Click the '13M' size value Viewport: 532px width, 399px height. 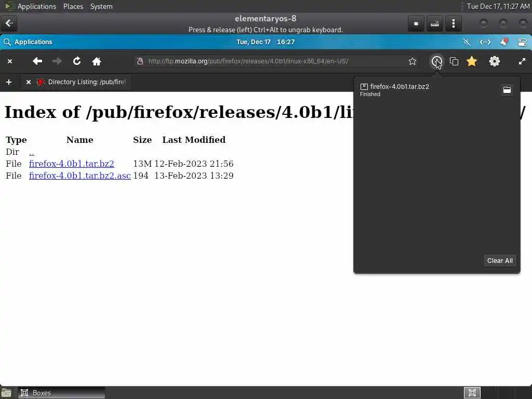[x=142, y=164]
